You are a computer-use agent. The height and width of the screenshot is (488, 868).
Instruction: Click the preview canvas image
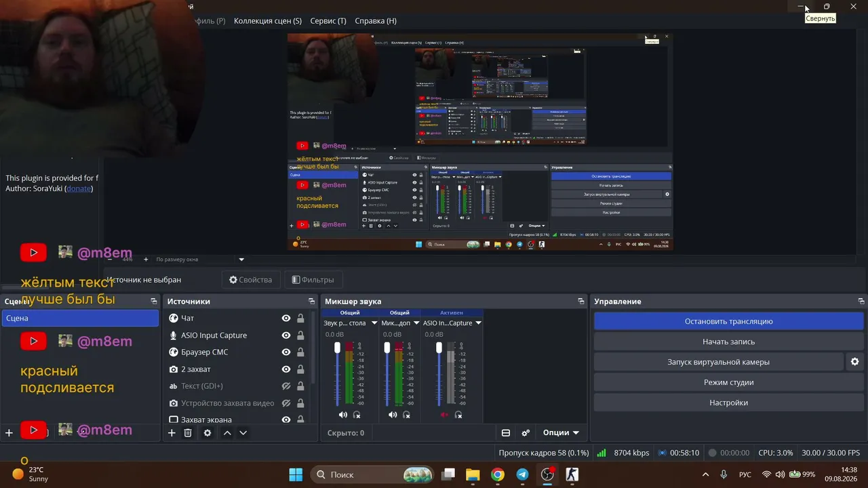[x=480, y=142]
